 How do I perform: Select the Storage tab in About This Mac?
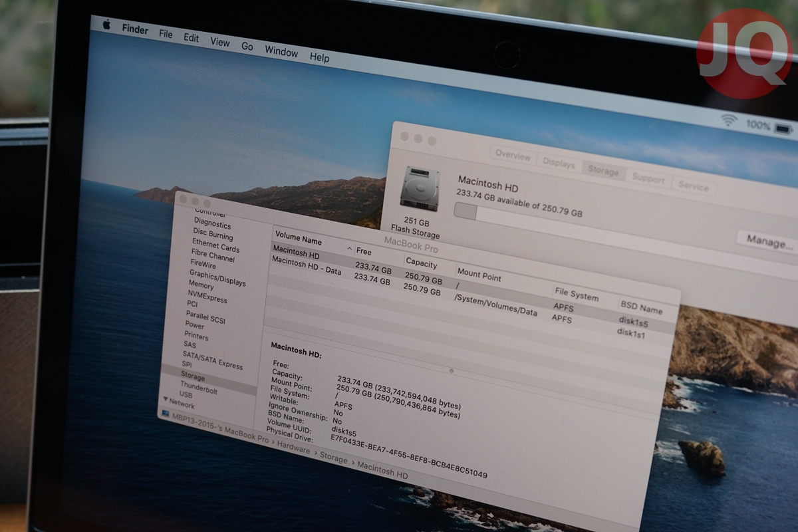point(603,170)
